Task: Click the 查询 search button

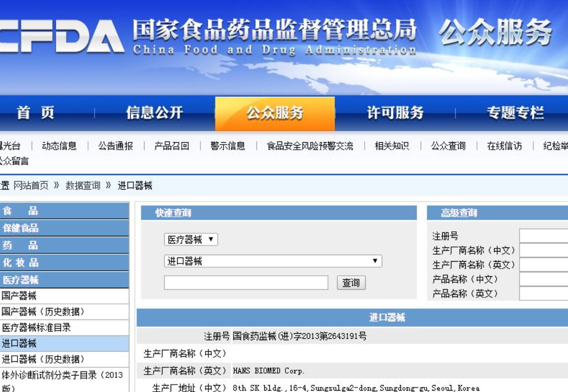Action: (351, 283)
